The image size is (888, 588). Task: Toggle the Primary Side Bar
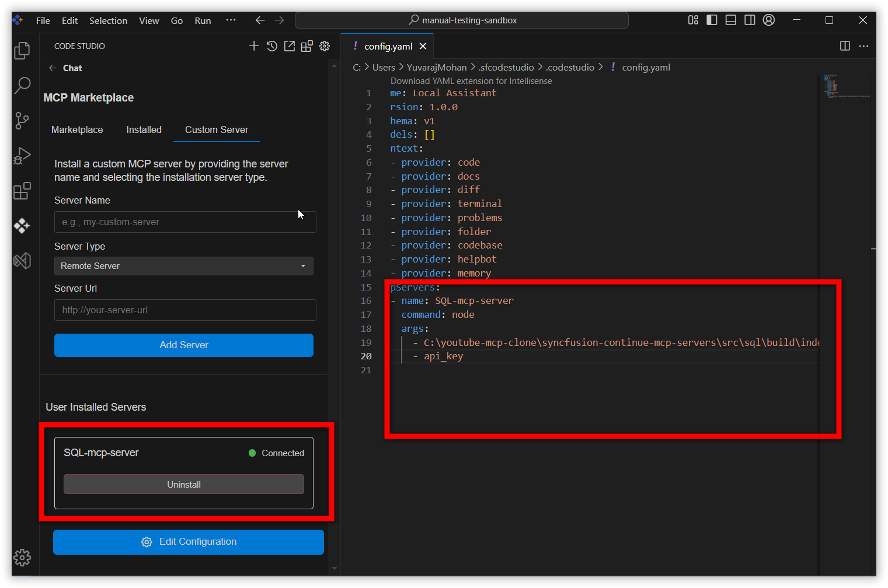pyautogui.click(x=712, y=20)
